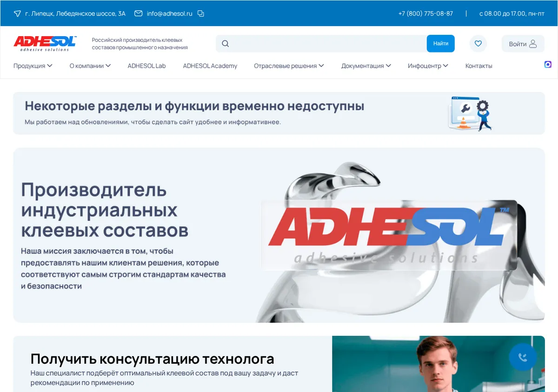Viewport: 558px width, 392px height.
Task: Expand the Документация menu
Action: pos(366,66)
